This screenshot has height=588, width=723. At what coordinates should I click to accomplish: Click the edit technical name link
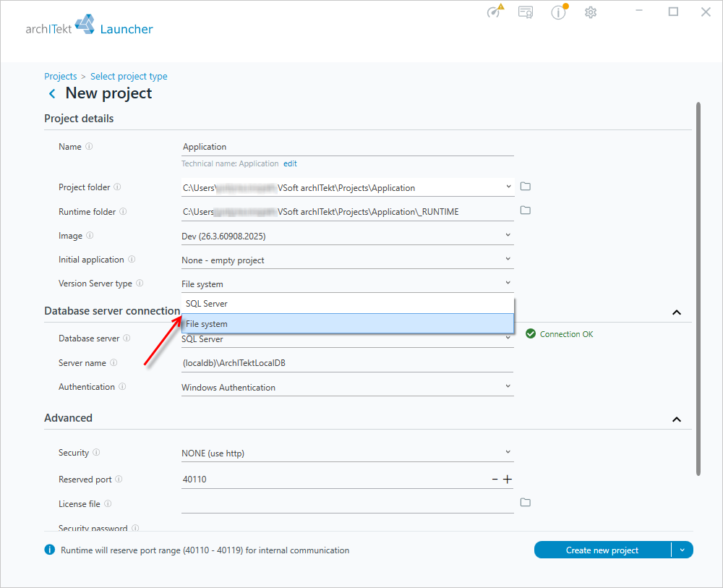290,163
